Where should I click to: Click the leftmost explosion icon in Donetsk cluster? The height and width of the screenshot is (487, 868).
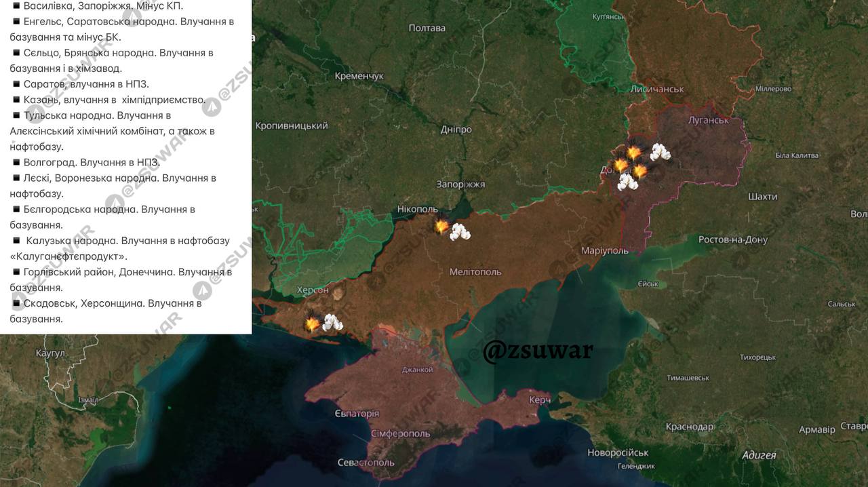point(620,165)
